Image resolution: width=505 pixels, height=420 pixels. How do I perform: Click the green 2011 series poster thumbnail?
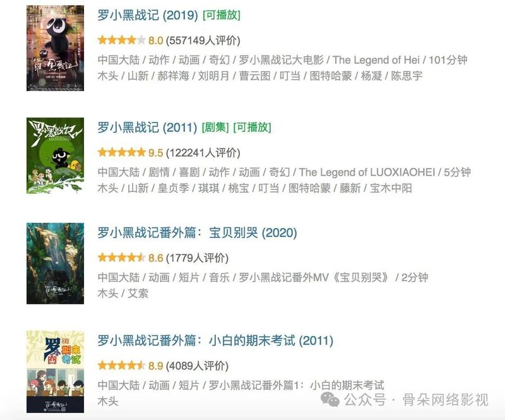[55, 156]
